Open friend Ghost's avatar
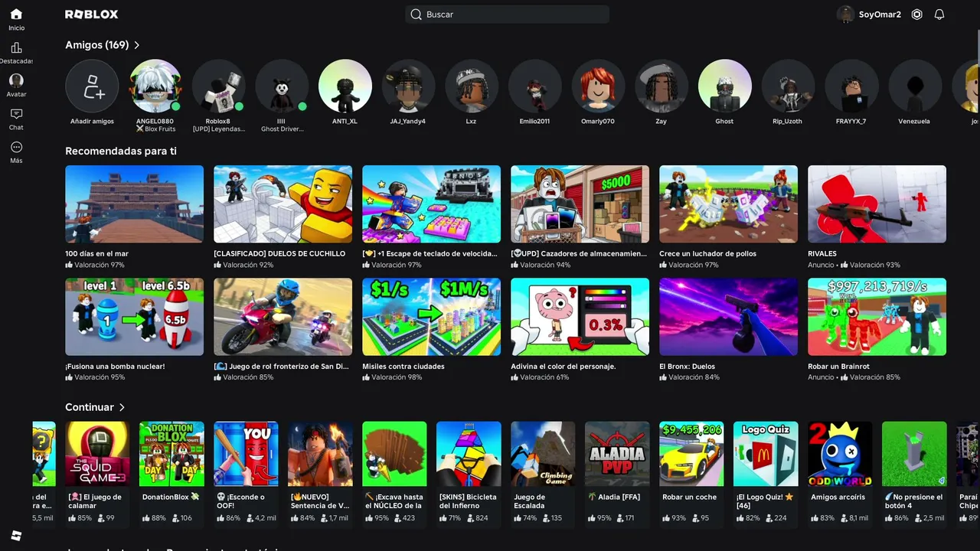This screenshot has height=551, width=980. pos(725,86)
